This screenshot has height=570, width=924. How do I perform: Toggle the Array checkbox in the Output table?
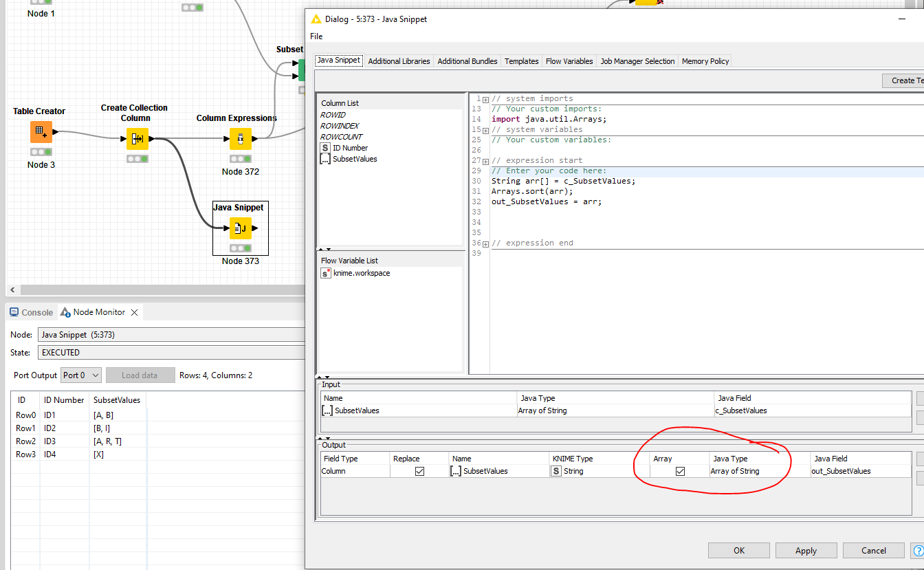point(680,471)
